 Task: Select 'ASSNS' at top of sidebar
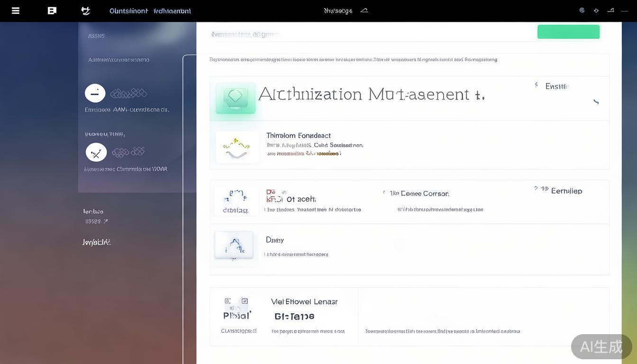(96, 36)
